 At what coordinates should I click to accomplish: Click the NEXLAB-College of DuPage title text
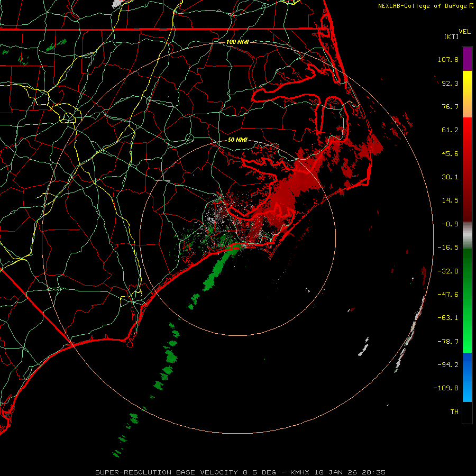pos(422,6)
